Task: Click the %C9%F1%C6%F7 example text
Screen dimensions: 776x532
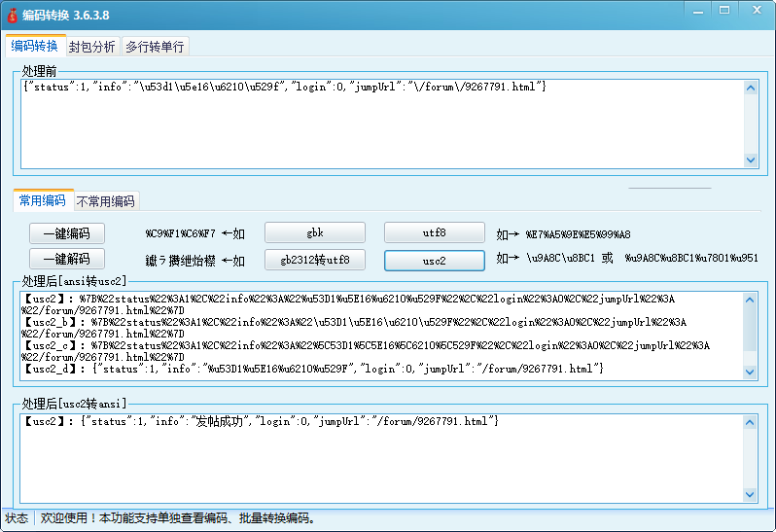Action: (x=181, y=233)
